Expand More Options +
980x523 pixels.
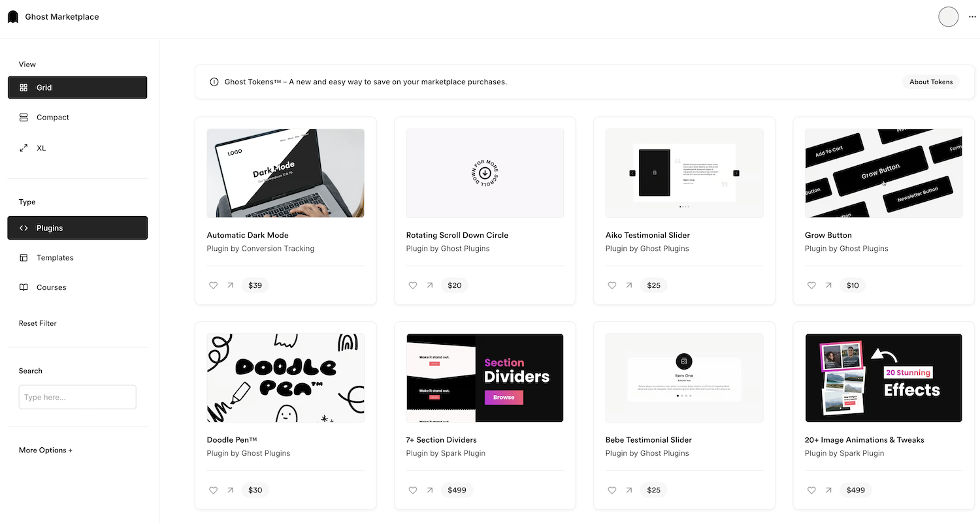[46, 450]
